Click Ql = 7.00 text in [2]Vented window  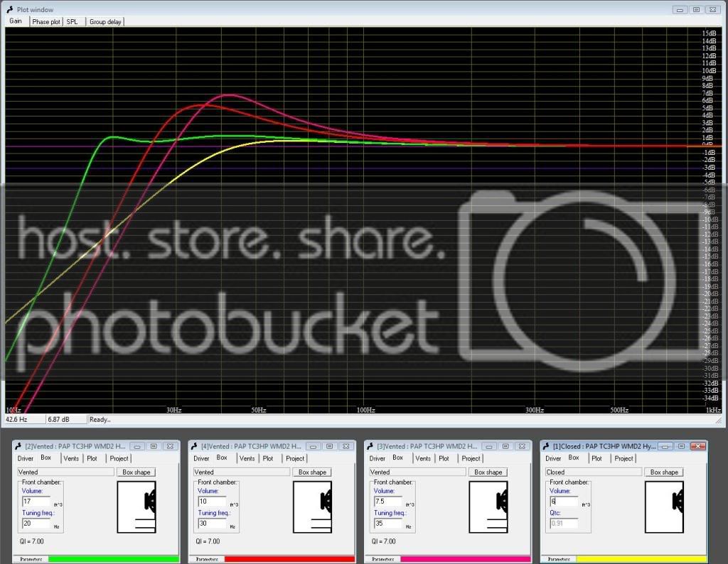click(31, 541)
